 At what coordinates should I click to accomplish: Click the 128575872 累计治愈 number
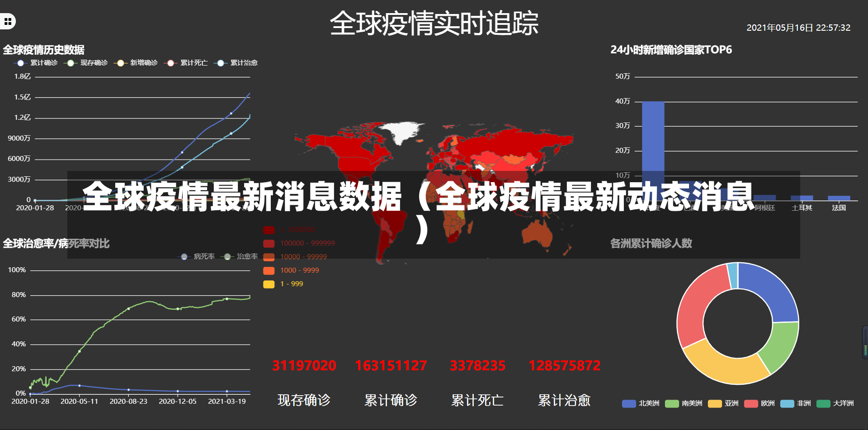[565, 366]
